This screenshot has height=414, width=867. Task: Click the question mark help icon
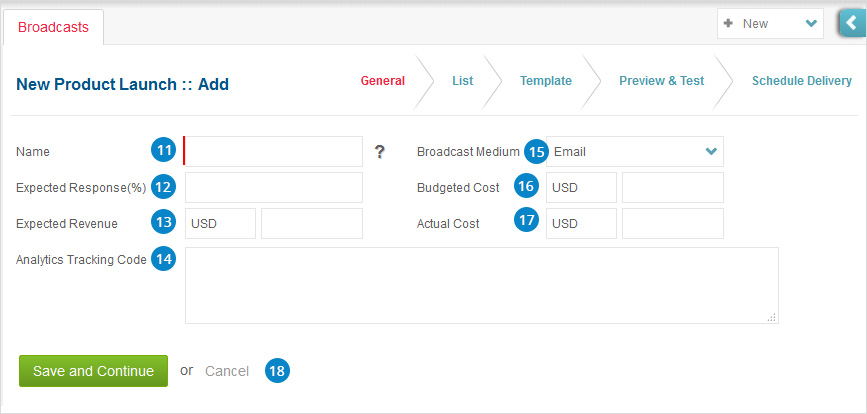379,151
